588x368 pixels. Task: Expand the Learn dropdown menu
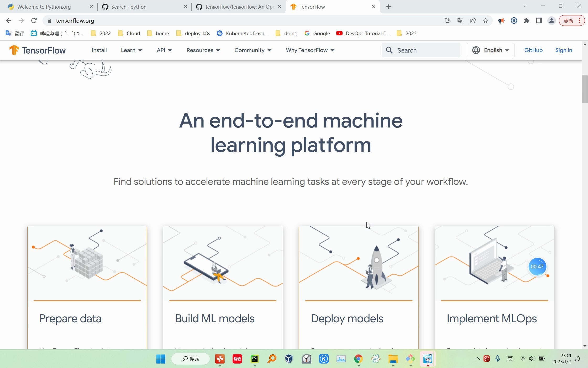tap(131, 50)
